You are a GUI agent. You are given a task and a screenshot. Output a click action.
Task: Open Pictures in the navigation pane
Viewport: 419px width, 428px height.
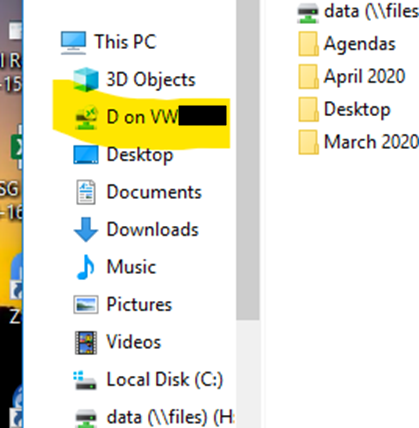tap(139, 304)
